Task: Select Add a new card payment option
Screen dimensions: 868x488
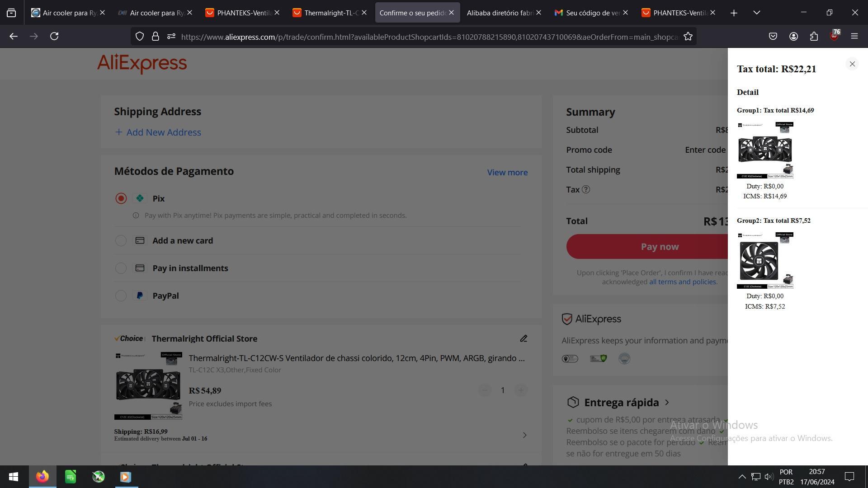Action: coord(121,240)
